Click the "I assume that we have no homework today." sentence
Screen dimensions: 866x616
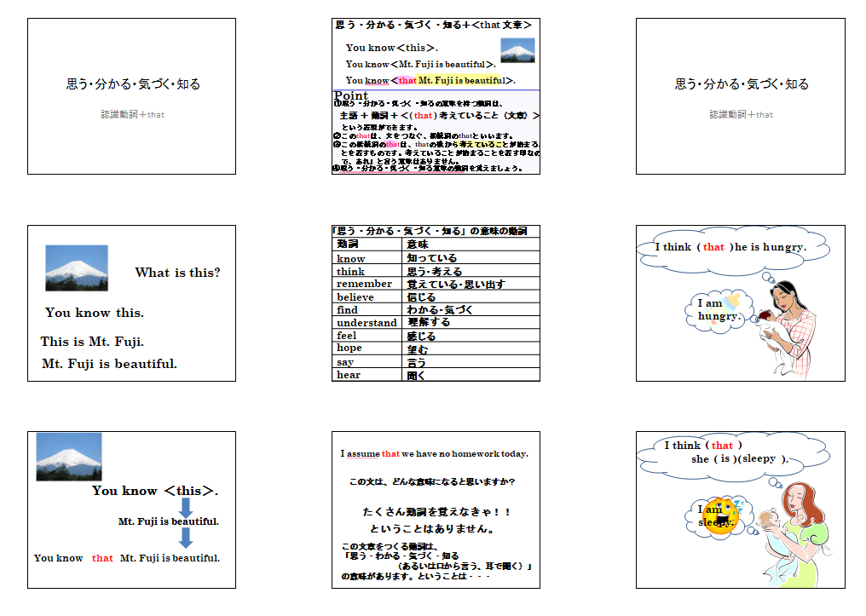pos(434,454)
